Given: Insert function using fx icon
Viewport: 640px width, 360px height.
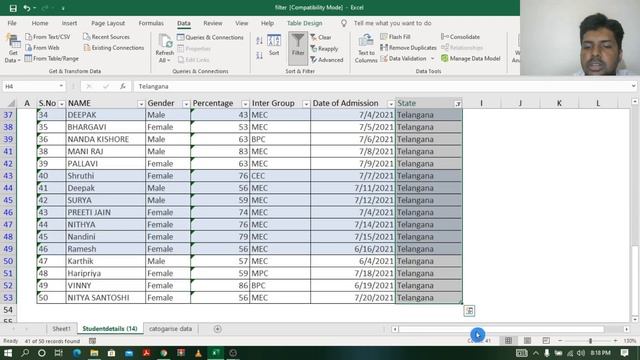Looking at the screenshot, I should coord(122,87).
